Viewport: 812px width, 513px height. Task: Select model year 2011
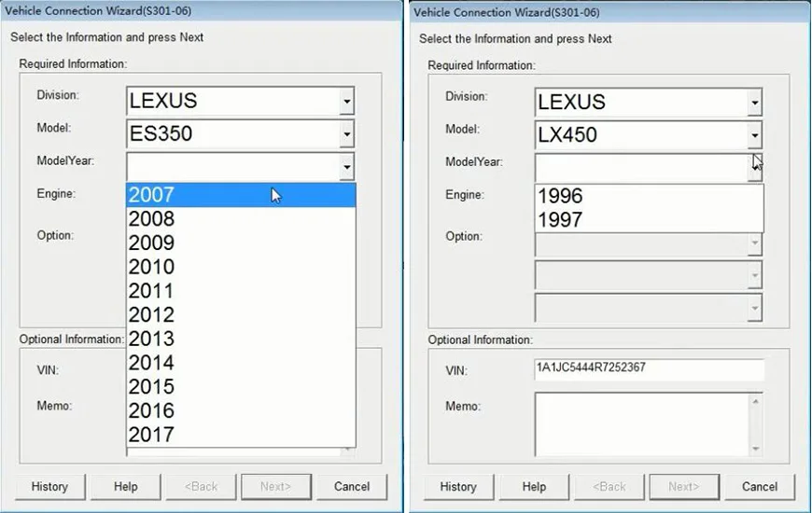[x=241, y=291]
